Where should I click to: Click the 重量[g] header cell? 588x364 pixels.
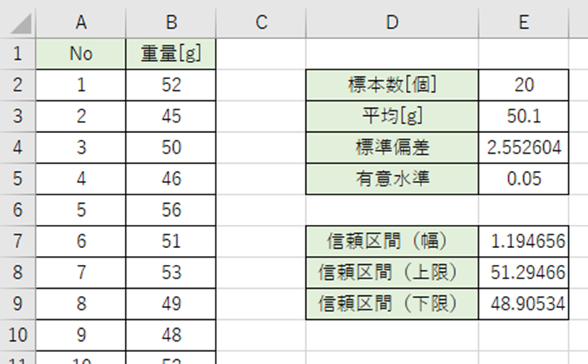(x=171, y=54)
